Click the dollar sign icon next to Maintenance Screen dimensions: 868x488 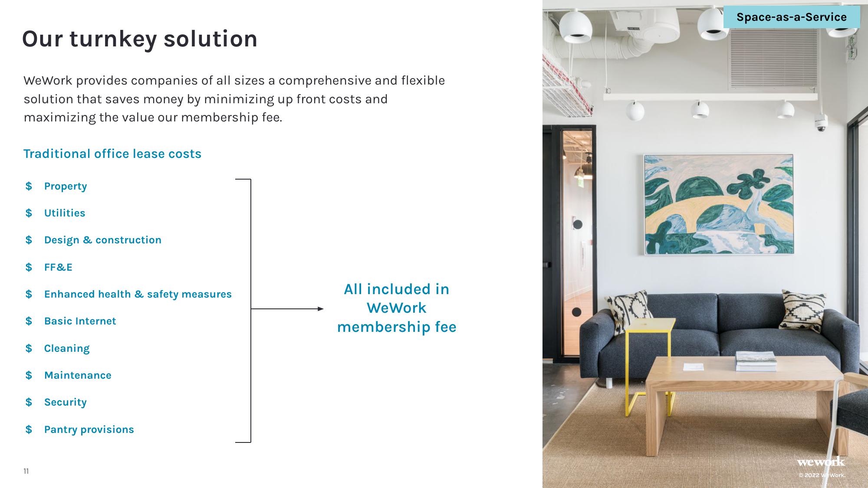pos(28,375)
